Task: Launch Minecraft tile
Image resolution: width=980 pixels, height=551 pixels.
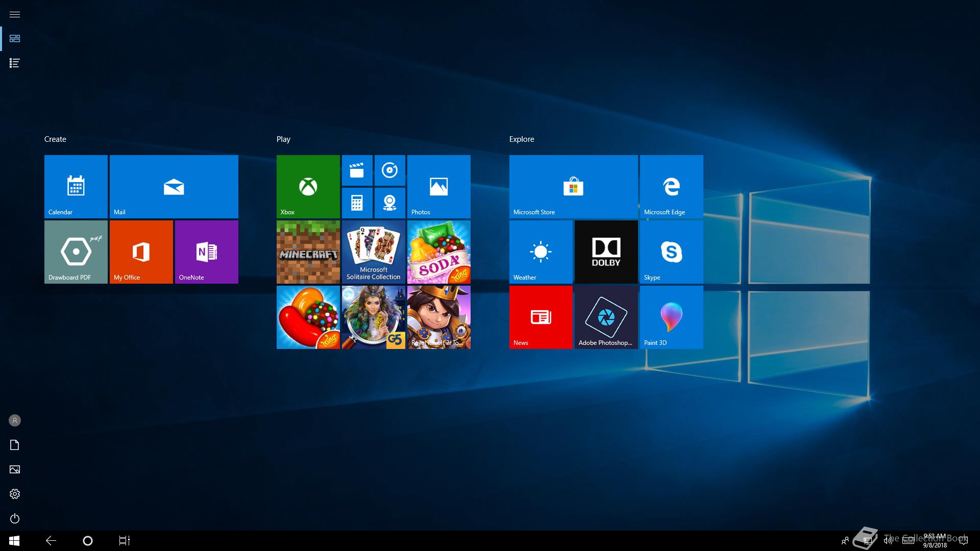Action: [308, 252]
